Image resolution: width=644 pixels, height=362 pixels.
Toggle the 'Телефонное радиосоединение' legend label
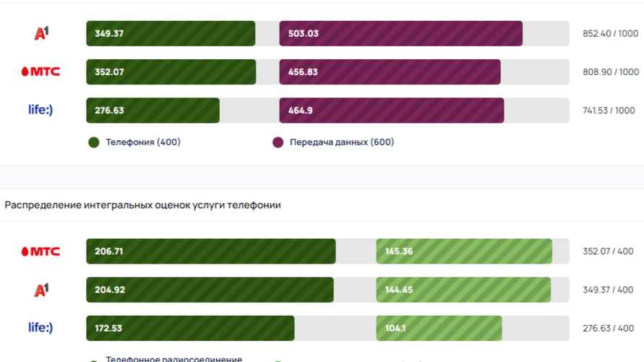[x=173, y=358]
